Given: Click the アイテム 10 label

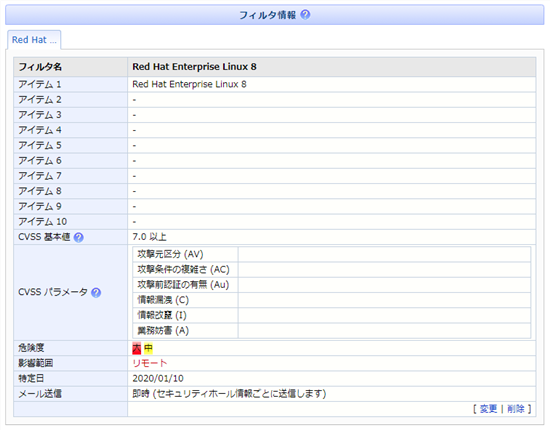Looking at the screenshot, I should (x=42, y=222).
